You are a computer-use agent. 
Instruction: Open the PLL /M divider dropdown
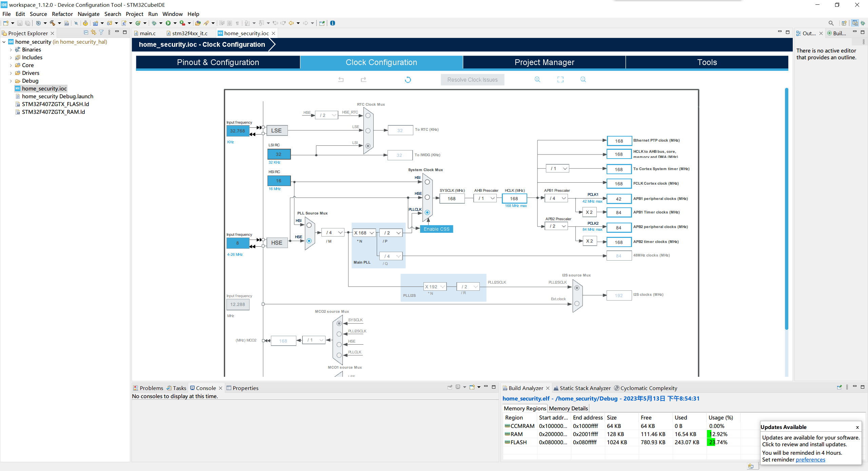click(333, 232)
